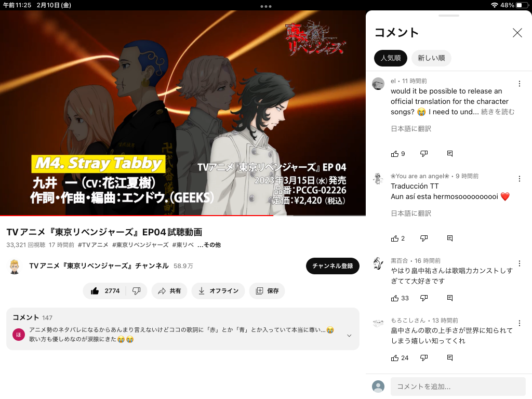Screen dimensions: 532x399
Task: Download video with オフライン button
Action: 218,291
